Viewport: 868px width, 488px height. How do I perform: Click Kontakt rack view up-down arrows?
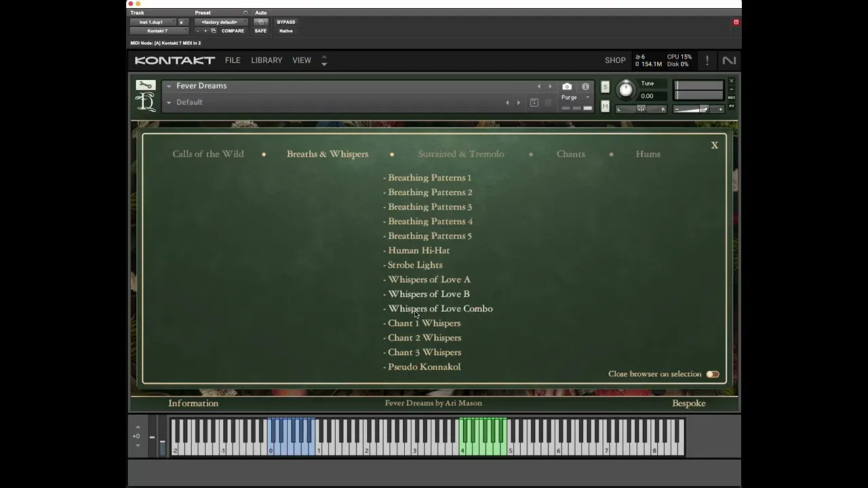tap(324, 60)
